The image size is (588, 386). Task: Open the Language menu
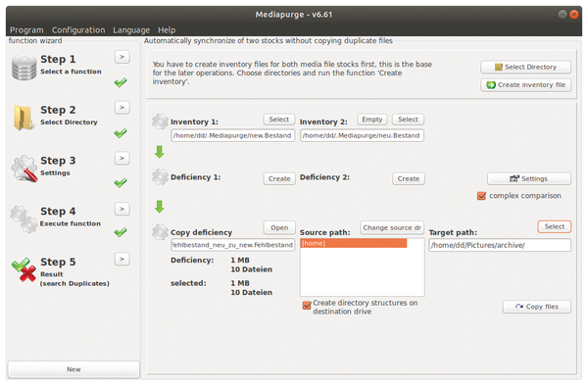click(x=131, y=30)
